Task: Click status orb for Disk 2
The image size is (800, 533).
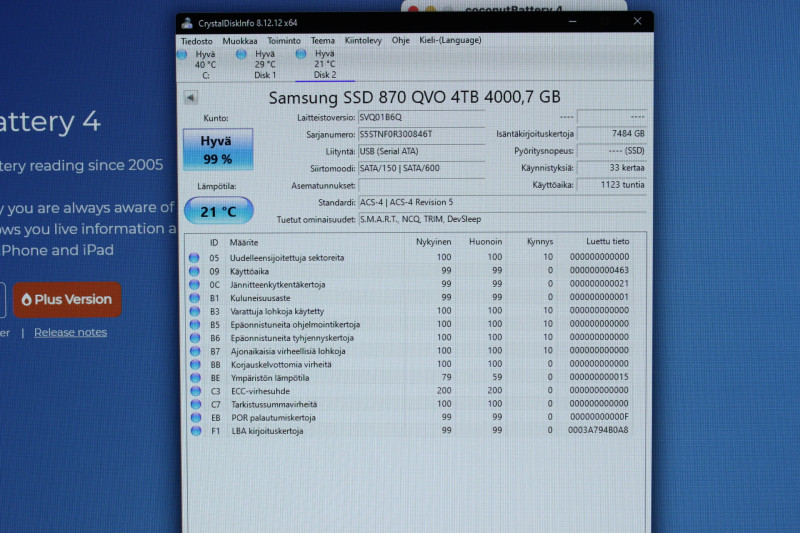Action: [301, 54]
